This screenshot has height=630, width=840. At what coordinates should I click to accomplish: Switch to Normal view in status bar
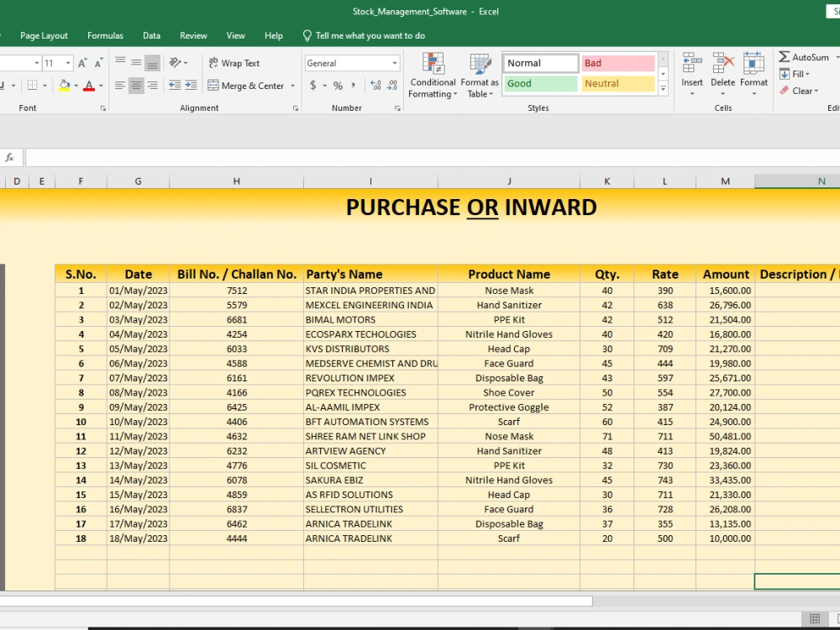pos(815,619)
